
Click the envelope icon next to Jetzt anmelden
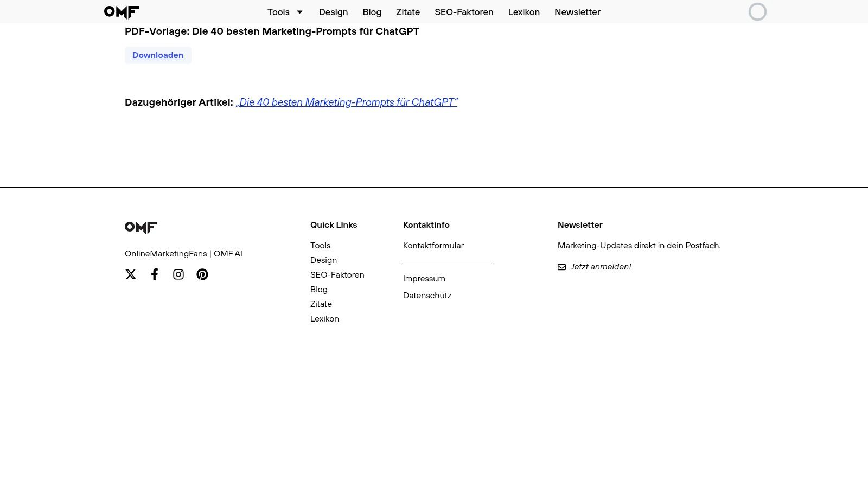[x=561, y=267]
